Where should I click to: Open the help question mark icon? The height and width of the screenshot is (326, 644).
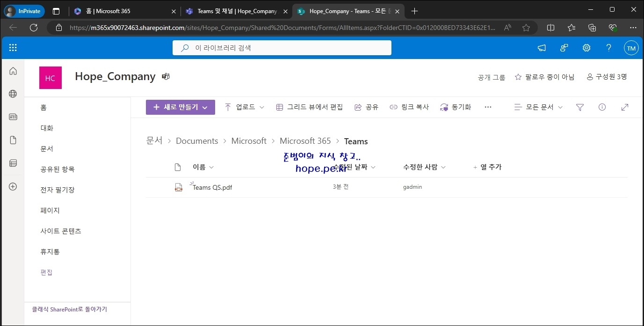[x=608, y=48]
